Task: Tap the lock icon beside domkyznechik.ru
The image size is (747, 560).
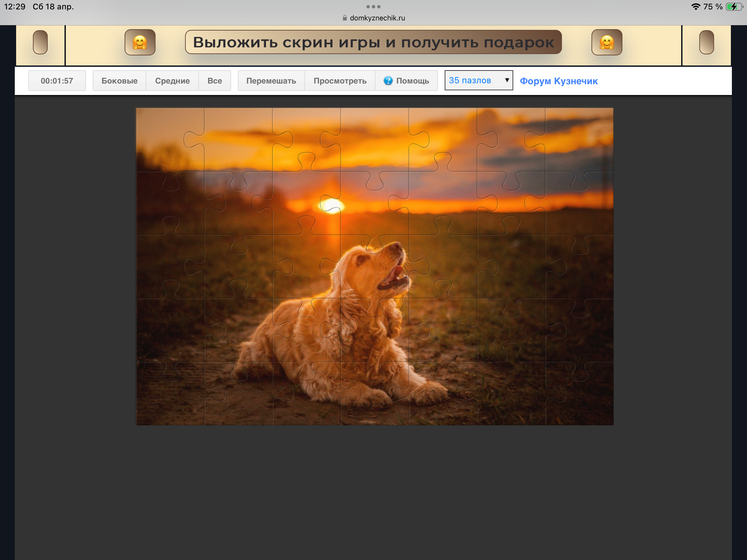Action: 345,18
